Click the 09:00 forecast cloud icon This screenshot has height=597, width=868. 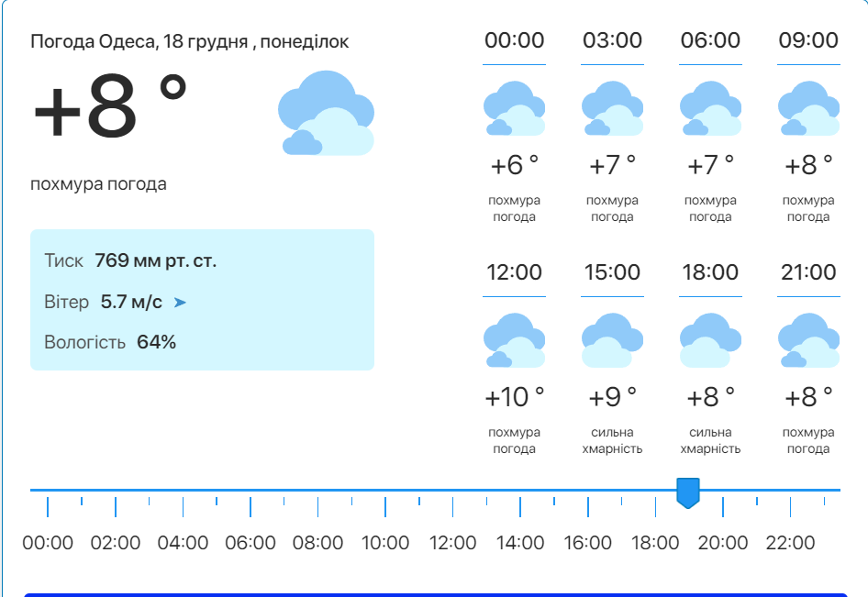[808, 108]
